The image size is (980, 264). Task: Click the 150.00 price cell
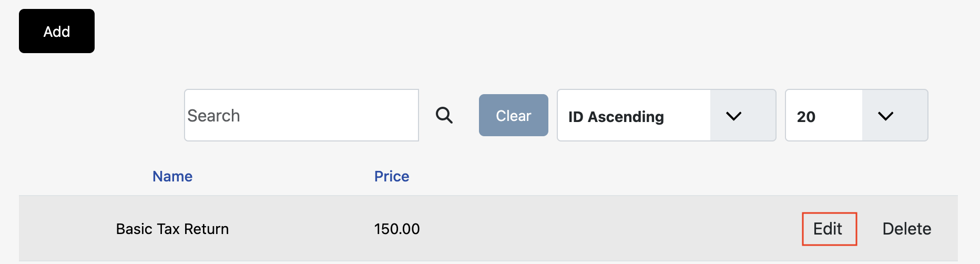tap(397, 229)
